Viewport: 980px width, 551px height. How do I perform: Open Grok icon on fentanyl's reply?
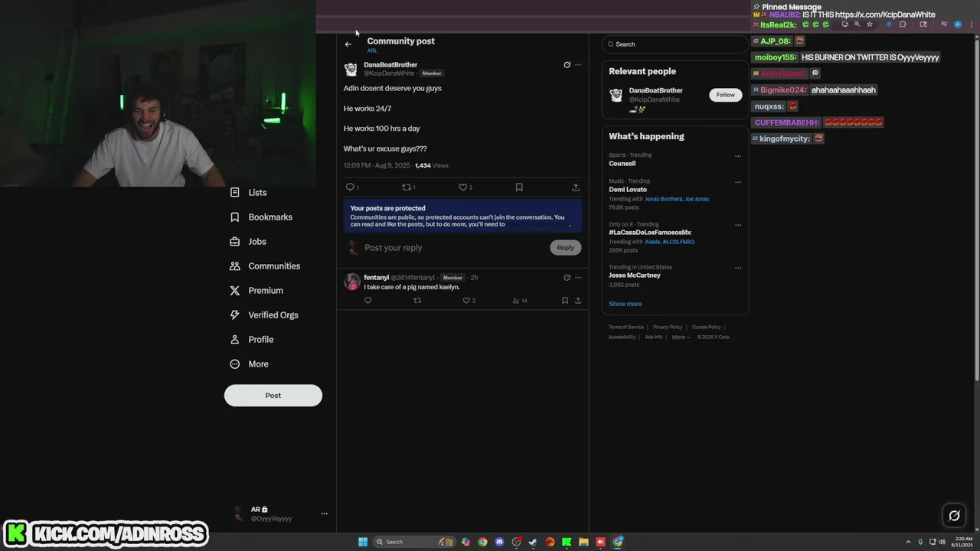click(567, 278)
